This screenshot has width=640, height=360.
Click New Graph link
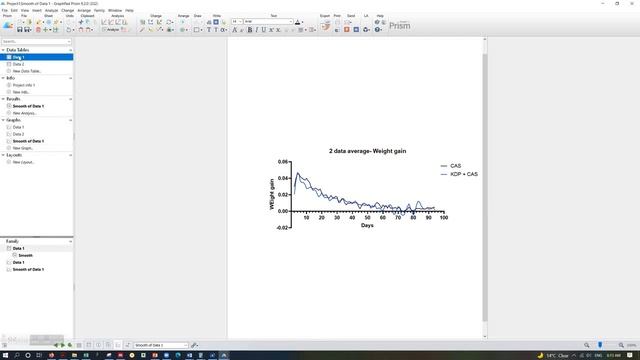[23, 148]
